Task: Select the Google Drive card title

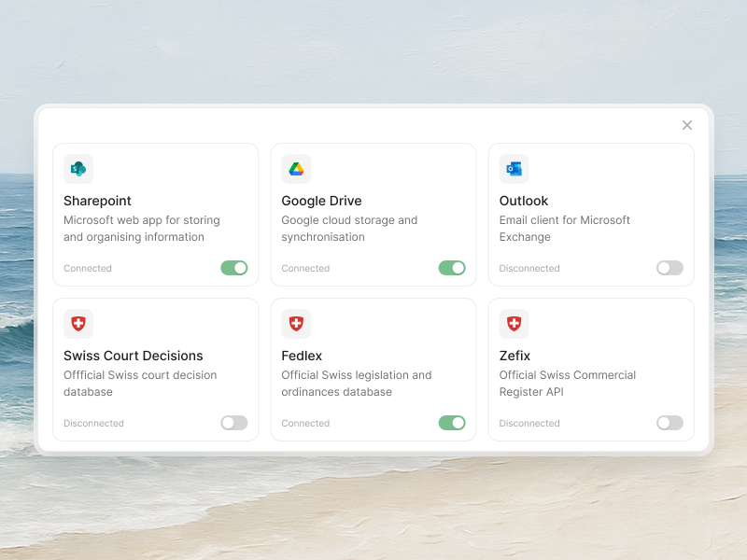Action: [x=321, y=201]
